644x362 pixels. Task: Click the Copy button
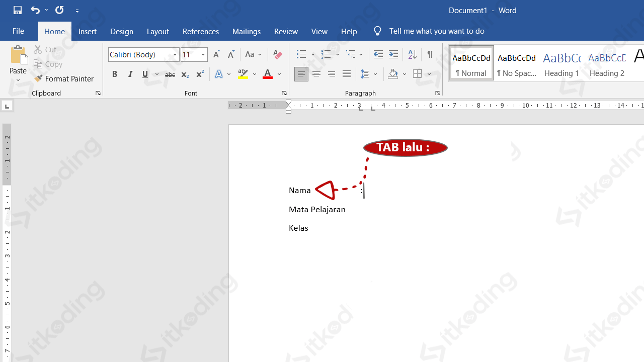pyautogui.click(x=48, y=64)
